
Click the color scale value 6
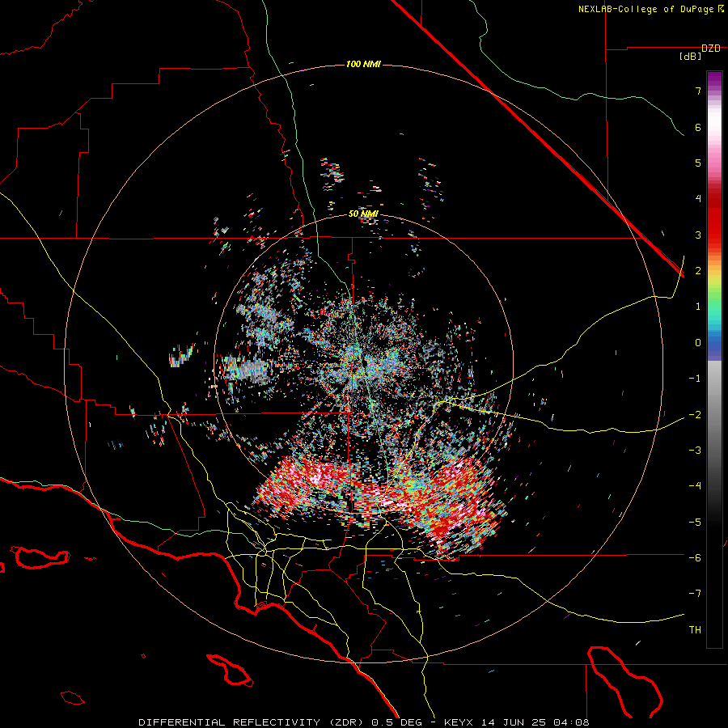[698, 127]
